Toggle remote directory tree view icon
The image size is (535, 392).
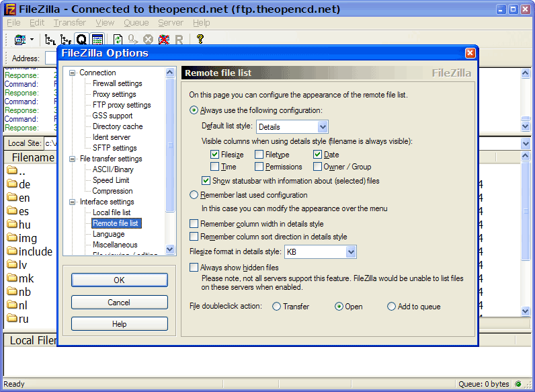point(65,40)
